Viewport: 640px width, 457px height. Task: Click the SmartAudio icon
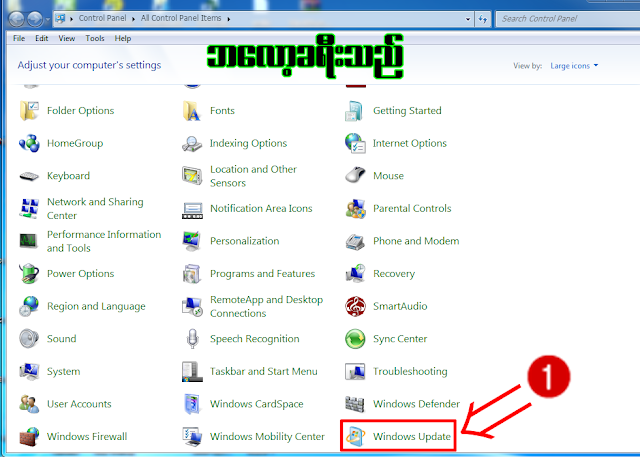(x=355, y=306)
